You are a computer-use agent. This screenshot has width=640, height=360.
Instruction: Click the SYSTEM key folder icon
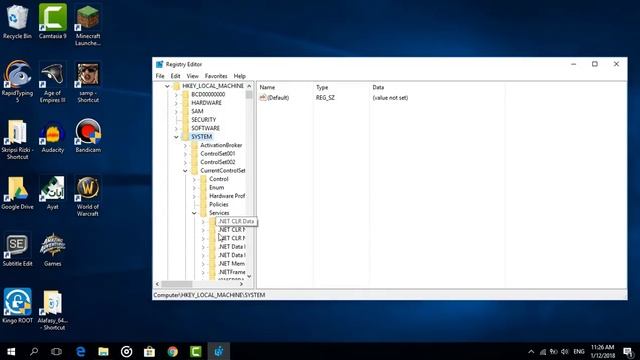coord(185,137)
